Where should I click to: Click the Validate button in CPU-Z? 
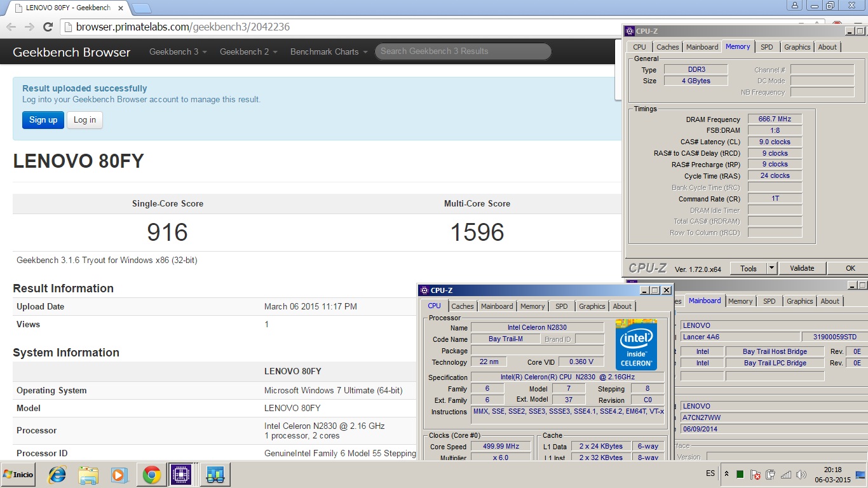coord(802,268)
